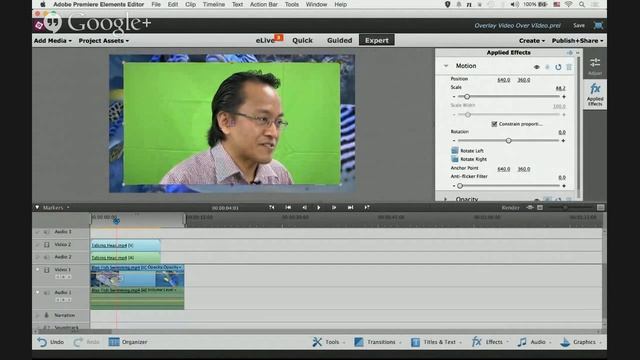Viewport: 640px width, 360px height.
Task: Open the Tools panel
Action: [329, 342]
